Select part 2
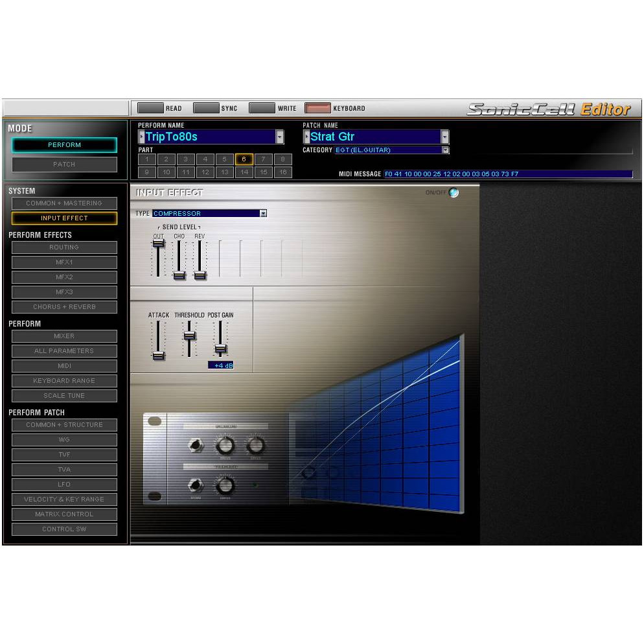Viewport: 644px width, 644px height. 167,159
